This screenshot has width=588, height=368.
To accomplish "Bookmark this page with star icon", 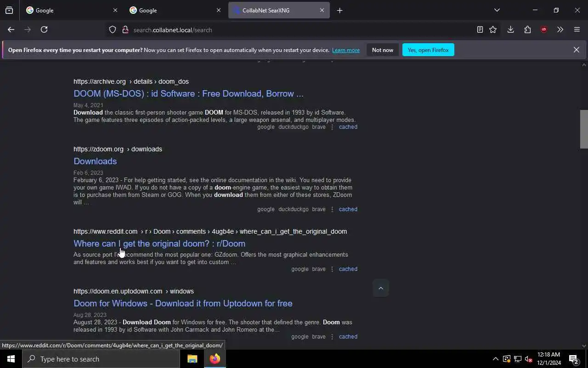I will point(493,29).
